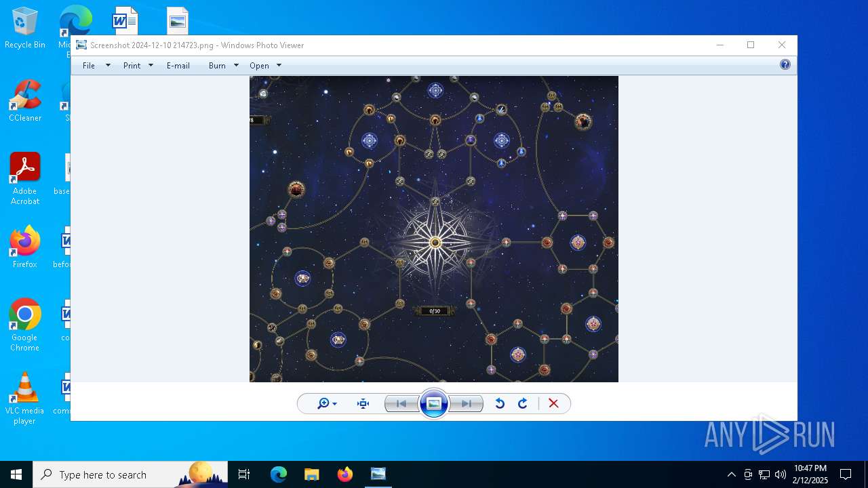Open the network status tray icon
868x488 pixels.
click(x=764, y=474)
